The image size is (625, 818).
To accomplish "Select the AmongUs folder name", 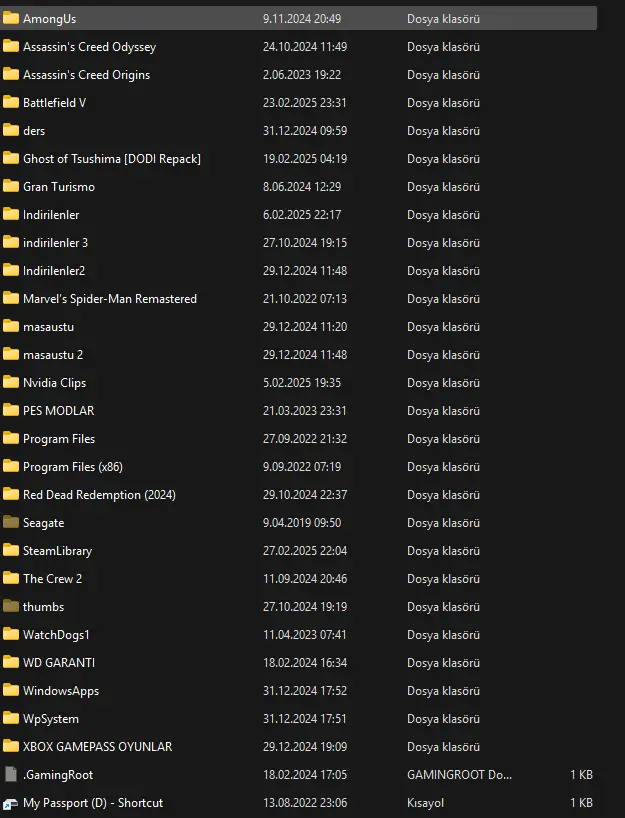I will point(50,19).
